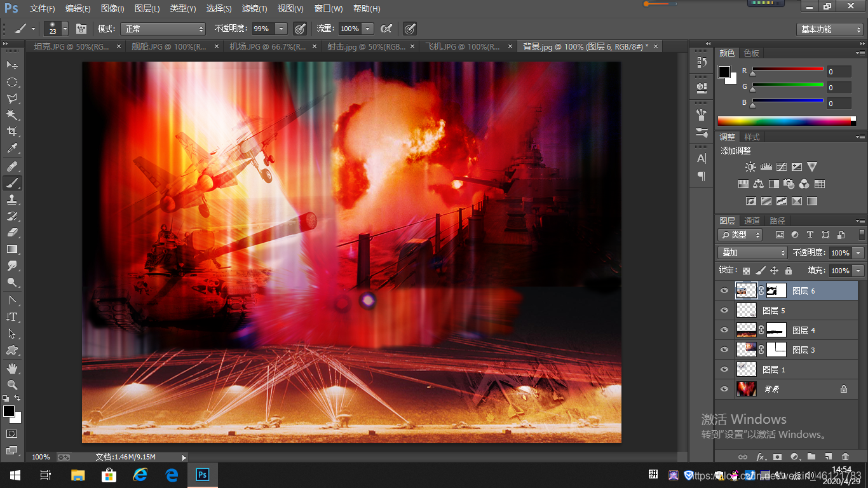
Task: Hide layer 图层 5 visibility eye
Action: point(724,311)
